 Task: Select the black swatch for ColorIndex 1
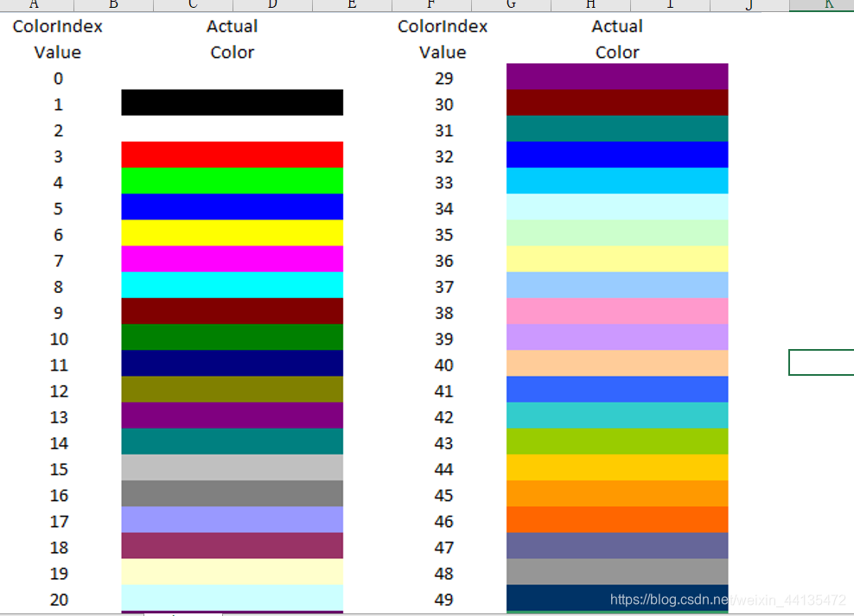coord(232,102)
